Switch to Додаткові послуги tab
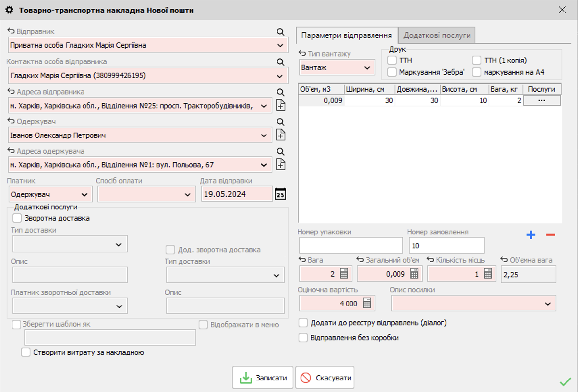This screenshot has width=578, height=392. click(x=437, y=36)
